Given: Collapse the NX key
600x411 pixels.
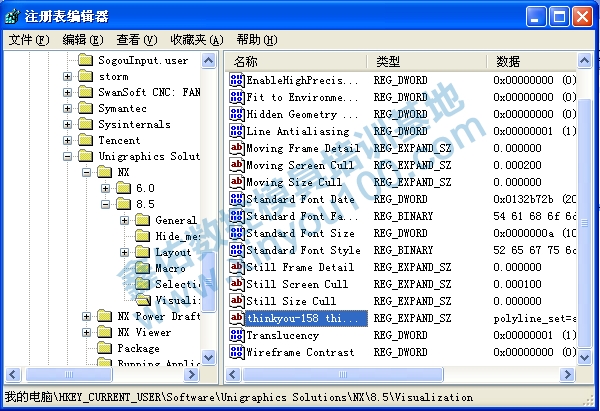Looking at the screenshot, I should 86,173.
